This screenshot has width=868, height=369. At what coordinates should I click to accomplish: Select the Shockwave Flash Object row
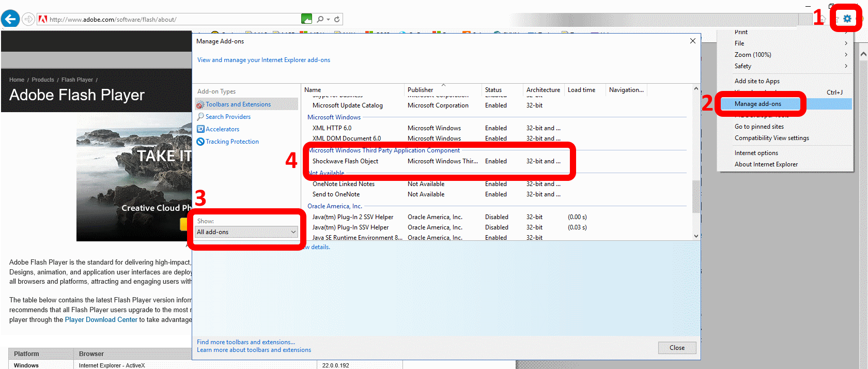(345, 161)
